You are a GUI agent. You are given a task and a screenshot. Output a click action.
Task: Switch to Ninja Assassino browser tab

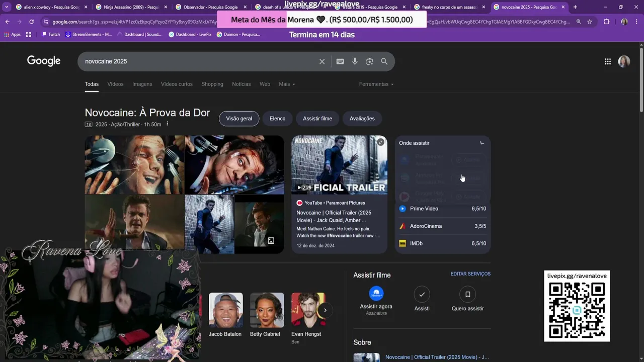point(131,7)
